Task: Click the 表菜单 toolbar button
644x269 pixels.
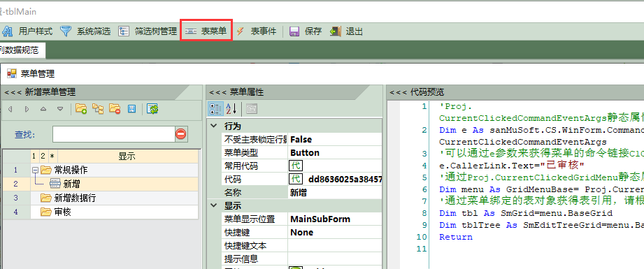Action: (206, 31)
